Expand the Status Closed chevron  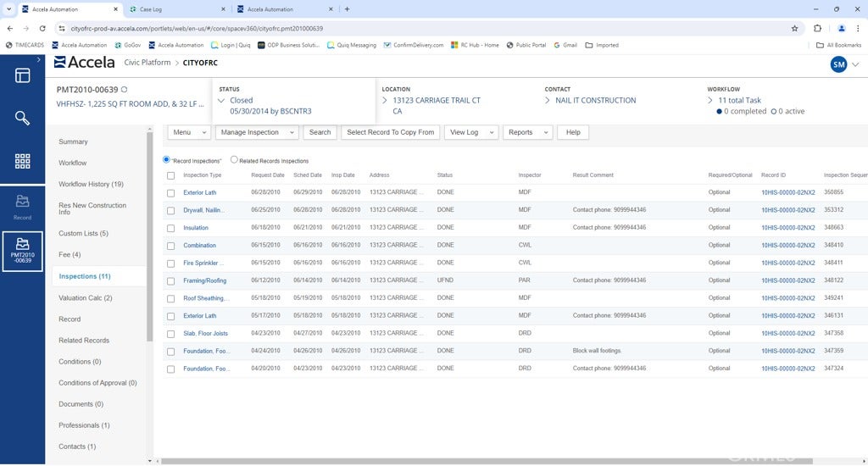pos(221,101)
